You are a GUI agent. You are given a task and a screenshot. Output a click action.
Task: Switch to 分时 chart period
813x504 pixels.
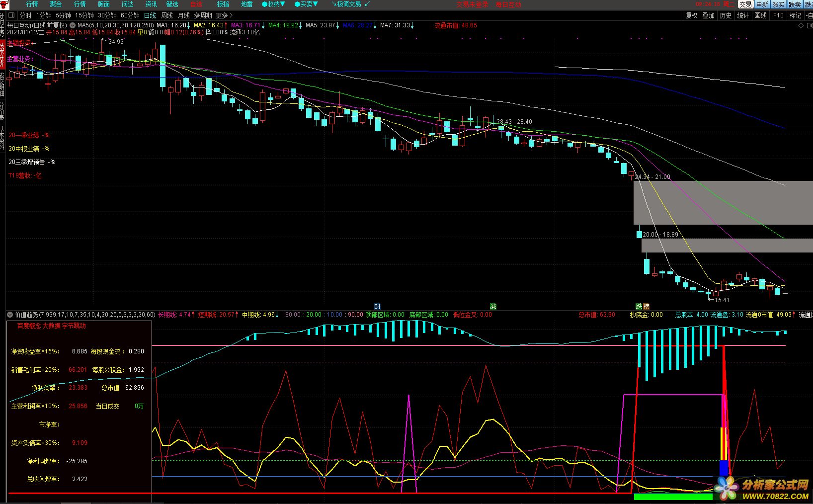pos(25,15)
